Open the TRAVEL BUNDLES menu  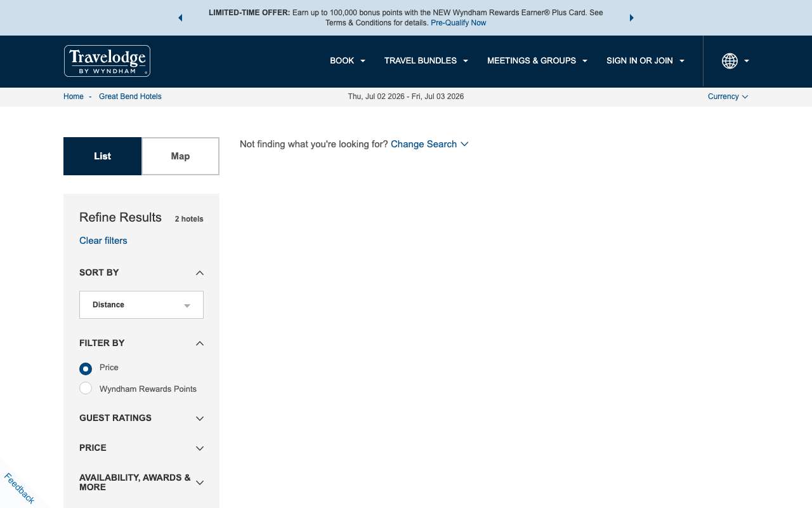coord(426,61)
